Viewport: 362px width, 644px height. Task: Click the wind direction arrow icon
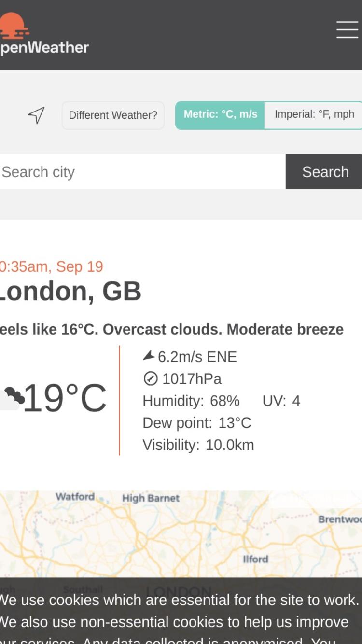click(149, 356)
